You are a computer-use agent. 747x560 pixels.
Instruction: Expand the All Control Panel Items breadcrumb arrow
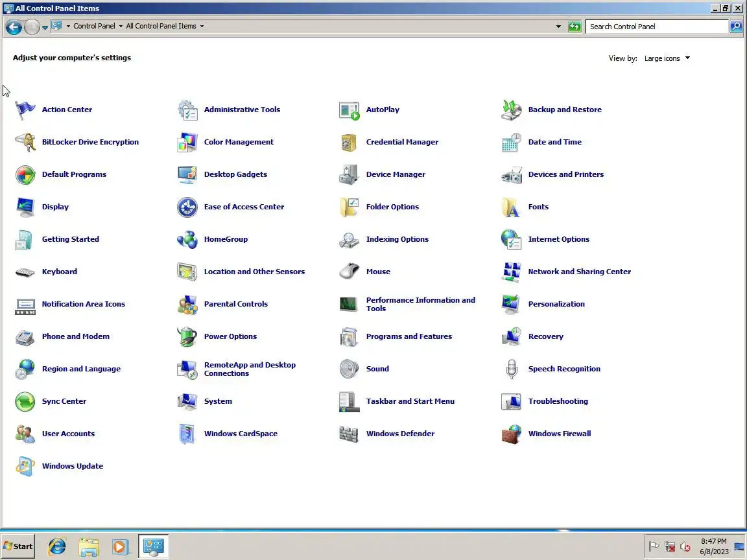pyautogui.click(x=202, y=26)
